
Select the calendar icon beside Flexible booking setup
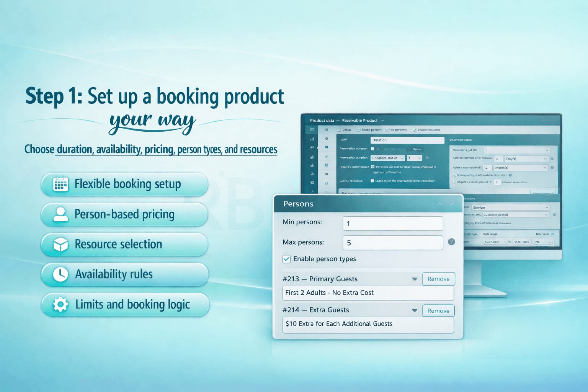[x=60, y=184]
